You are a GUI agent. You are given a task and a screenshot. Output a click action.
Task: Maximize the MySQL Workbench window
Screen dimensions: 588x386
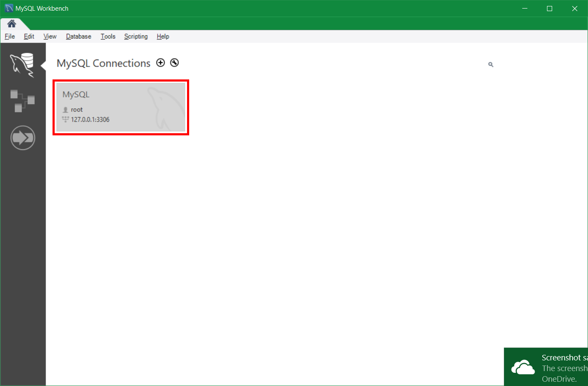pos(550,9)
